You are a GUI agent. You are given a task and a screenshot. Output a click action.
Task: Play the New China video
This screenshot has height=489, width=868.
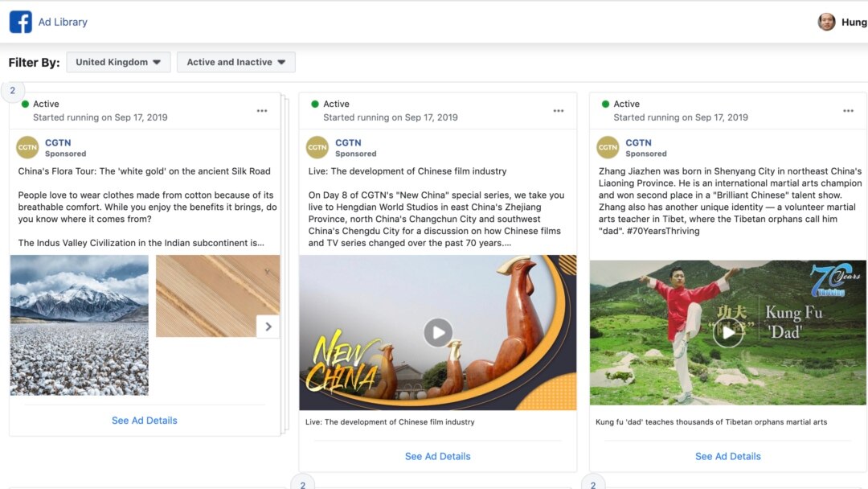click(x=438, y=332)
